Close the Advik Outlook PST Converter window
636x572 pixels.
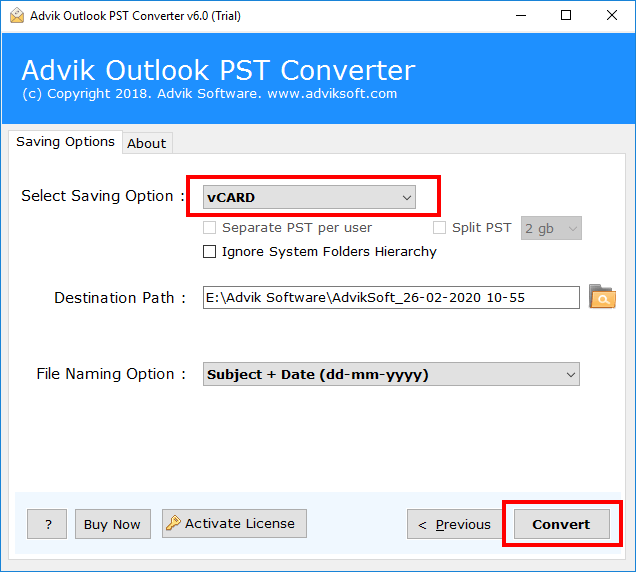[612, 15]
